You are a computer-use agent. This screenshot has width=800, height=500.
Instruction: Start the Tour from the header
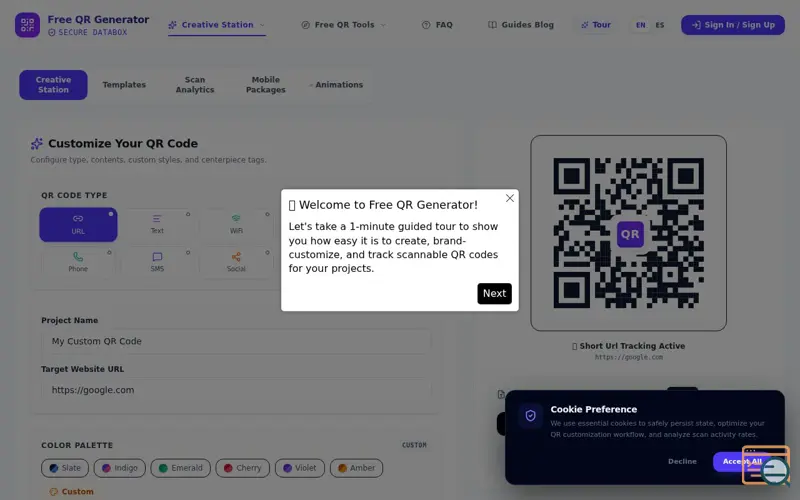pos(596,24)
